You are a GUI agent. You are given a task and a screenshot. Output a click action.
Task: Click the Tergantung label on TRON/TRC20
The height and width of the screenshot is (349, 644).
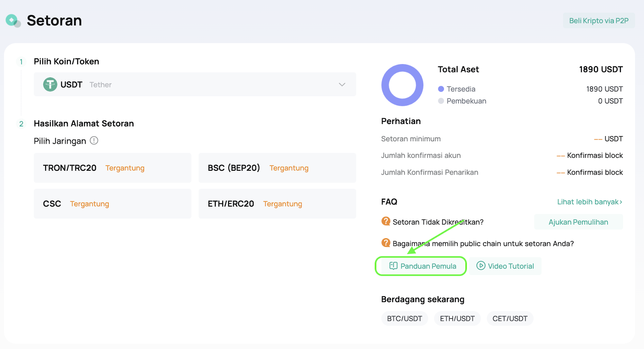[x=125, y=168]
